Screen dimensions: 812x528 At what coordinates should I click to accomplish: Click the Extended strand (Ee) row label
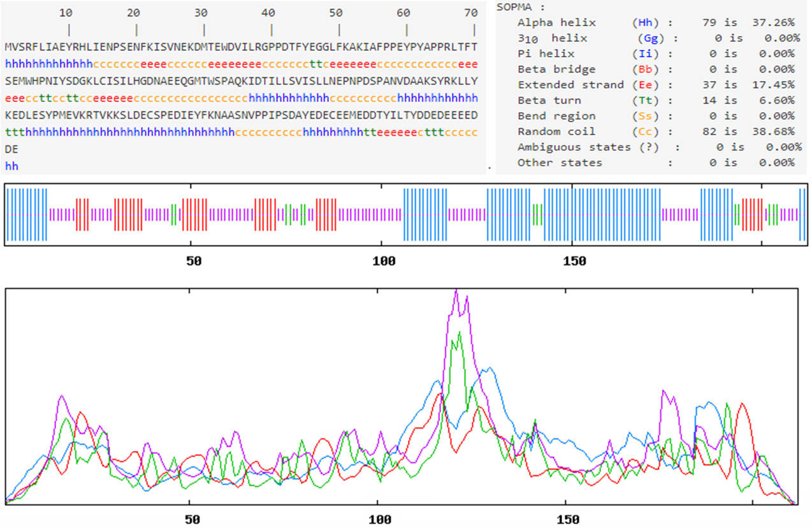click(570, 85)
